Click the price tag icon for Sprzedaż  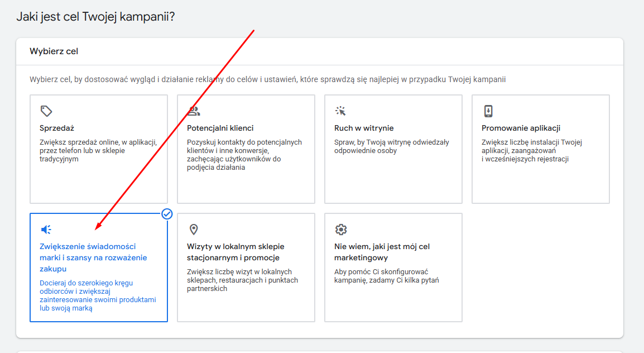pos(46,111)
